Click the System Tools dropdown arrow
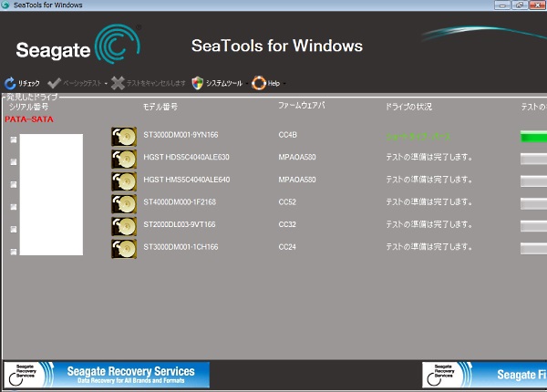Viewport: 547px width, 392px height. [x=246, y=84]
